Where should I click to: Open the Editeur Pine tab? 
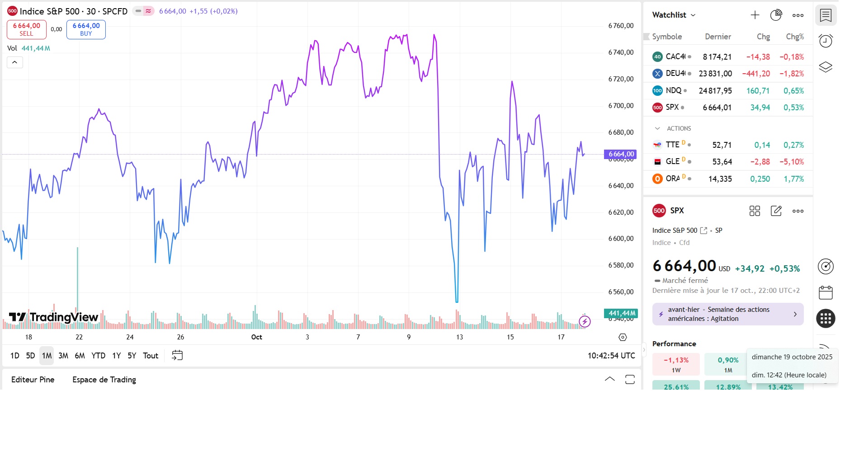tap(33, 380)
